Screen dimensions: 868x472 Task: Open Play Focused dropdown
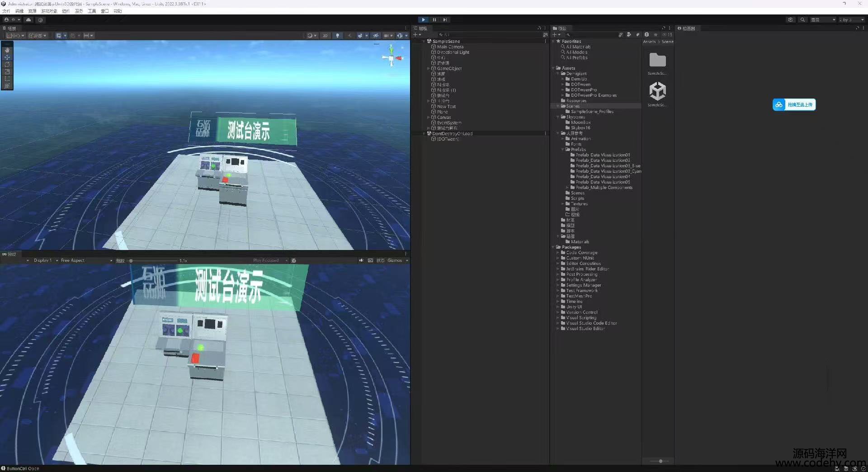[x=270, y=260]
